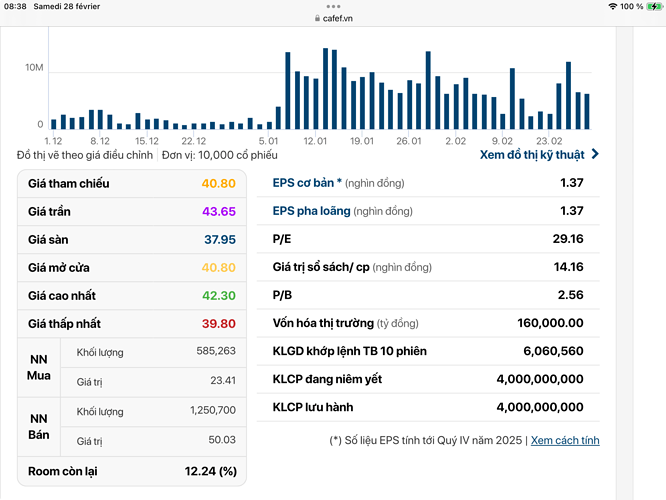Click the EPS pha loãng label
Image resolution: width=666 pixels, height=500 pixels.
[310, 211]
